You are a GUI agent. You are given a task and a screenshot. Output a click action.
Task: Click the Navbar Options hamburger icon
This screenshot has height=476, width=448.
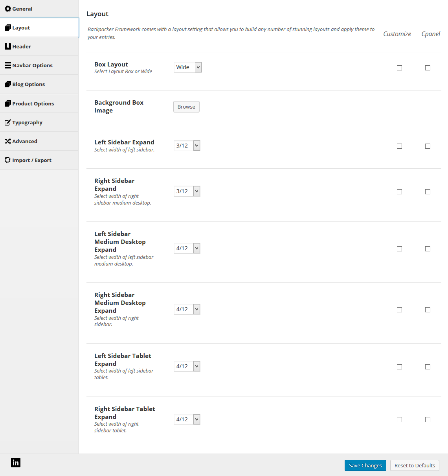(8, 65)
